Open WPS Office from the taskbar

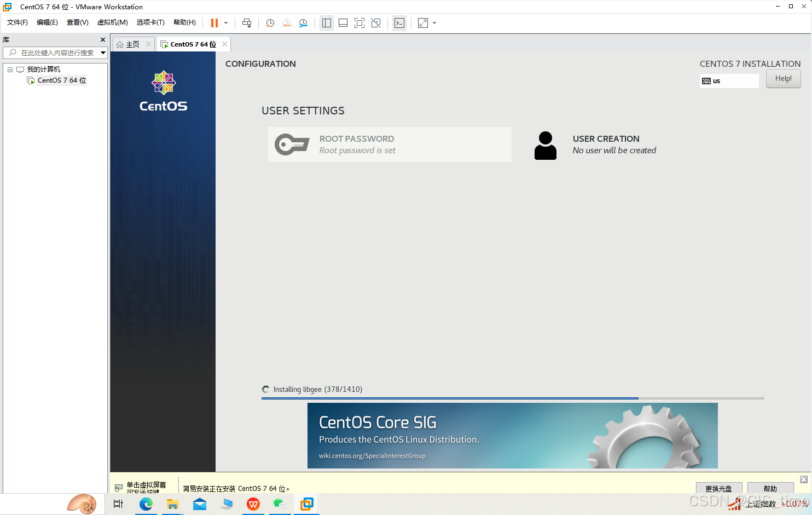(x=253, y=504)
